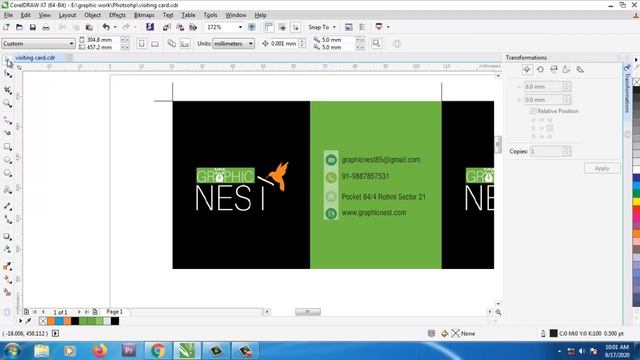
Task: Click the New document icon
Action: 6,27
